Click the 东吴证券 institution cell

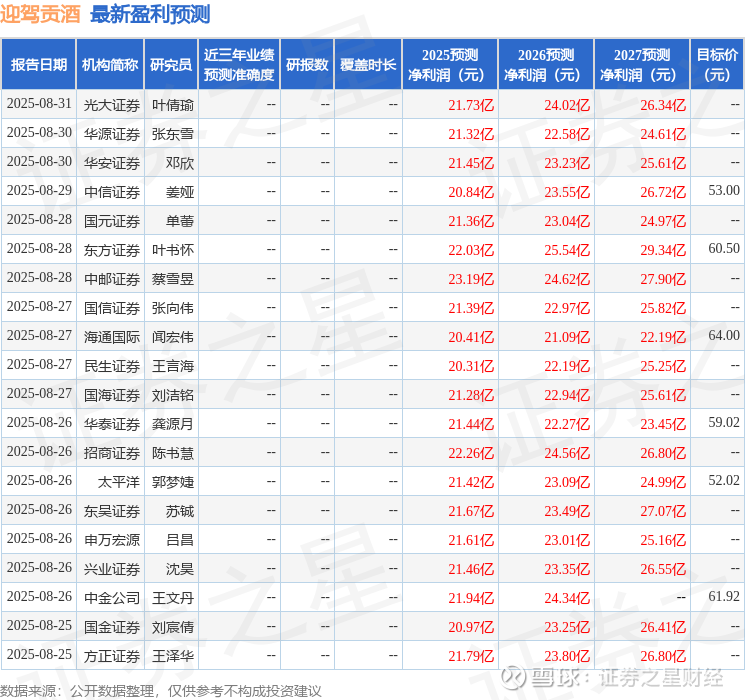(x=112, y=511)
